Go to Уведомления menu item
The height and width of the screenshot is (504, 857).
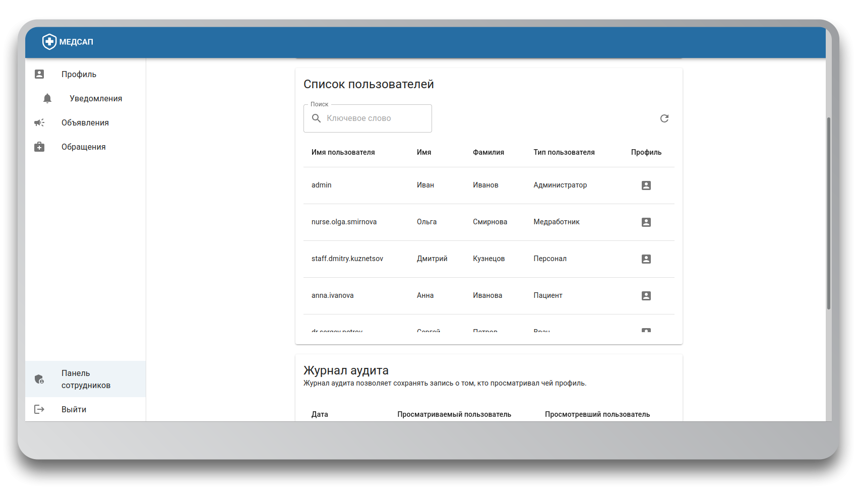(96, 99)
